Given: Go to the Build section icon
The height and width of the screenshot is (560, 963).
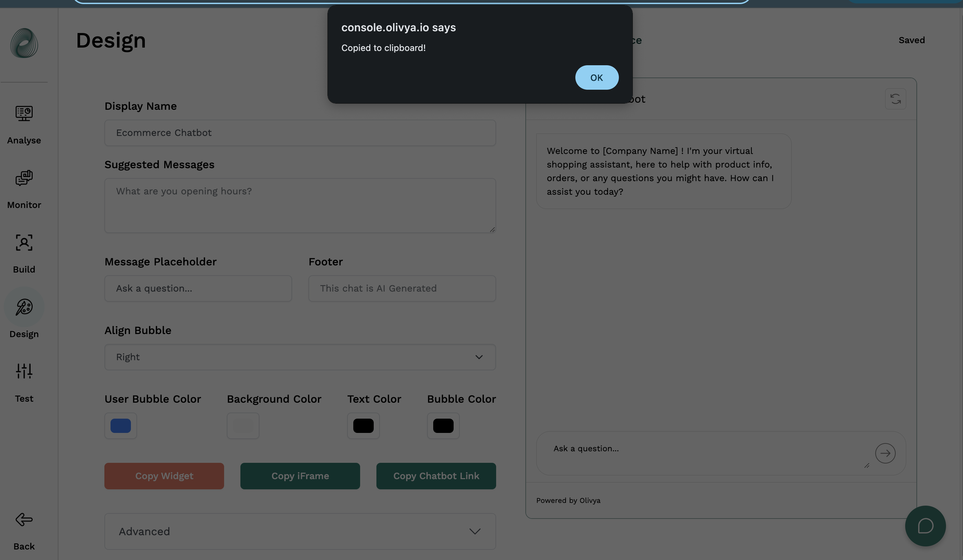Looking at the screenshot, I should point(24,243).
